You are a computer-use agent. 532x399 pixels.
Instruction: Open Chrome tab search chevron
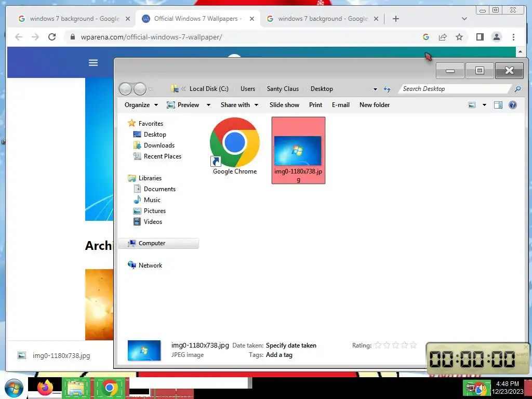(x=464, y=19)
